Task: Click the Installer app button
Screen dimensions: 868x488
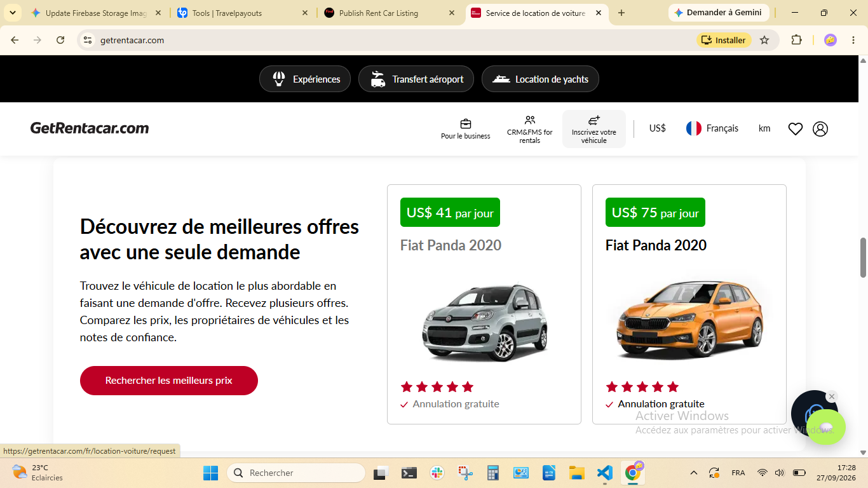Action: tap(724, 40)
